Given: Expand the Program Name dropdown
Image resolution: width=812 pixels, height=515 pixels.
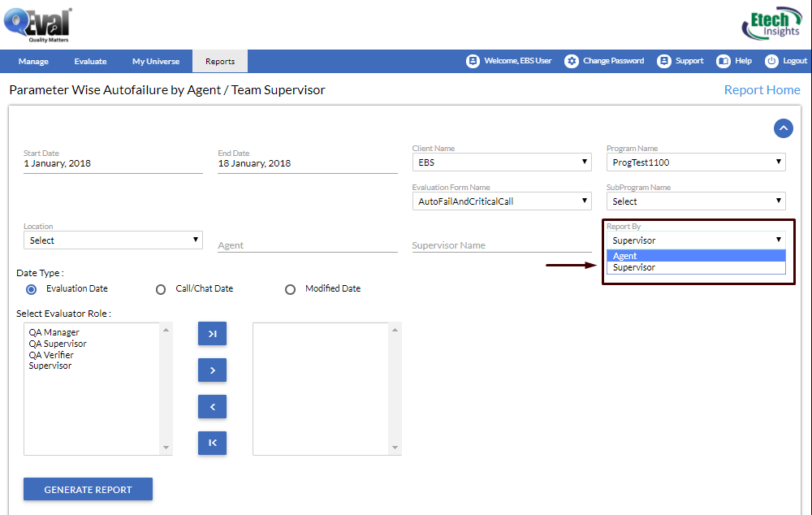Looking at the screenshot, I should [x=696, y=162].
